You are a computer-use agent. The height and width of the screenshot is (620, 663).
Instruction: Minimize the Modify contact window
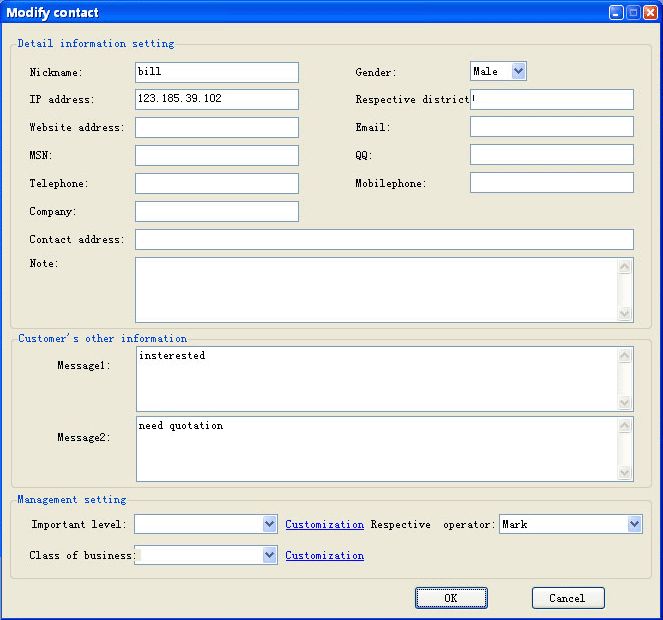[x=616, y=13]
